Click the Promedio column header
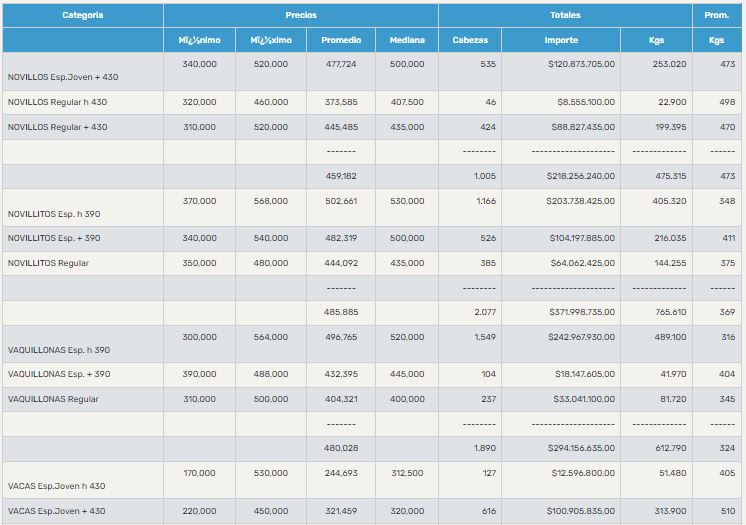The image size is (746, 525). pos(341,40)
